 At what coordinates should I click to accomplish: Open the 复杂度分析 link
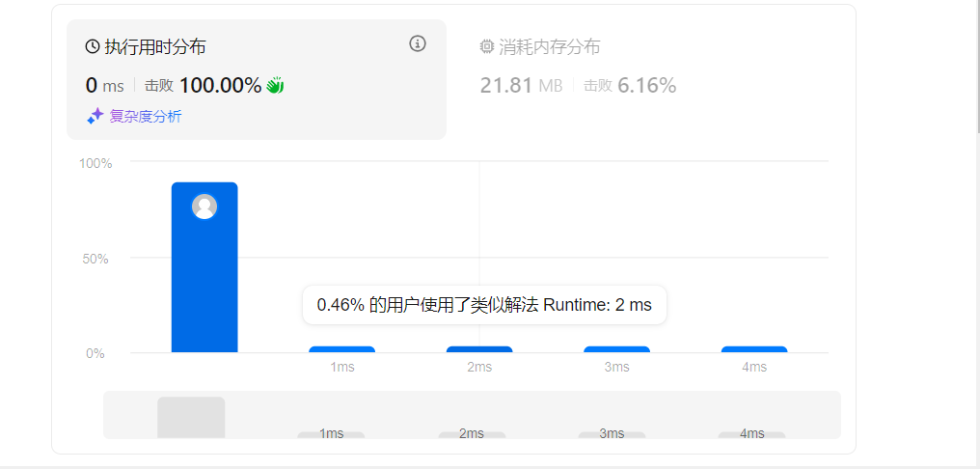146,117
